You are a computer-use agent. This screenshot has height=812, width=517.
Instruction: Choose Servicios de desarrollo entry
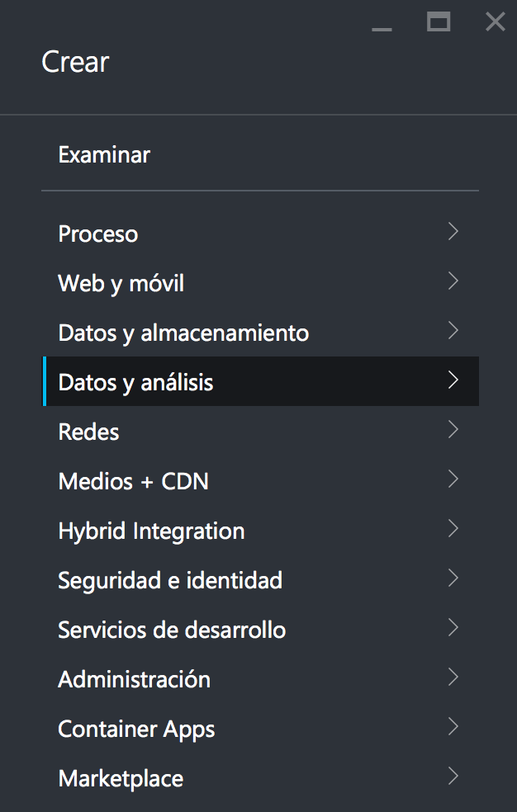coord(172,630)
